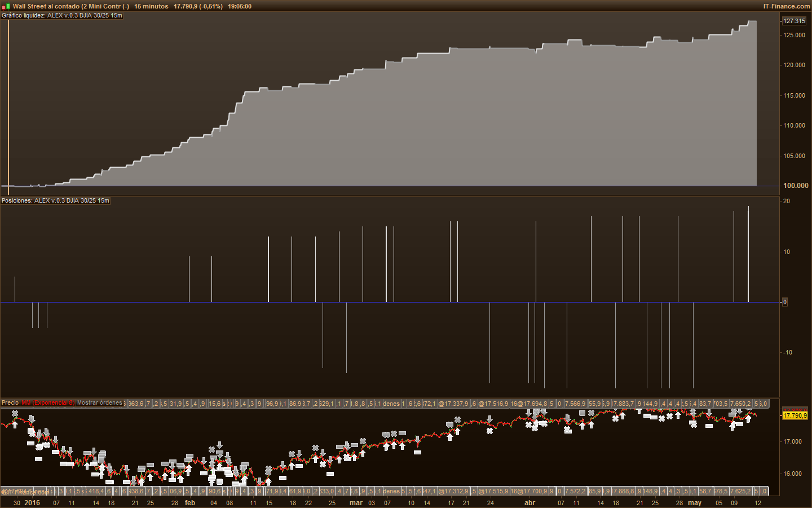Open the Gráfico liquidez panel title
This screenshot has height=508, width=812.
point(62,15)
